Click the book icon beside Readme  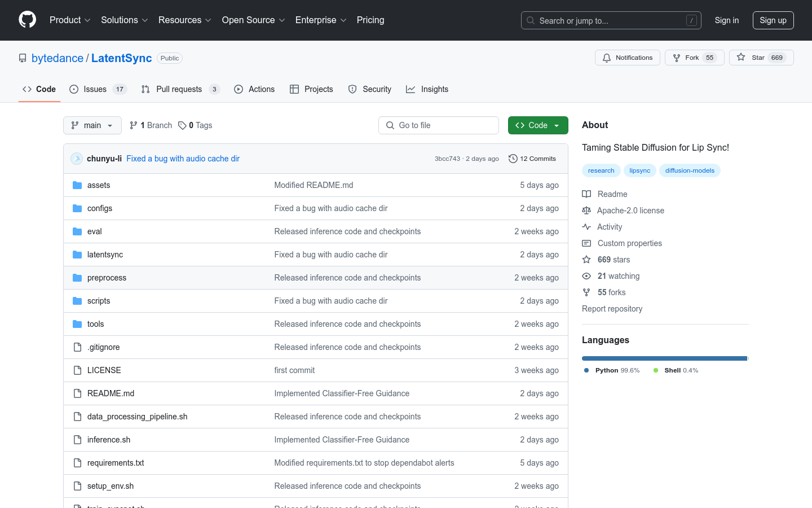(586, 194)
